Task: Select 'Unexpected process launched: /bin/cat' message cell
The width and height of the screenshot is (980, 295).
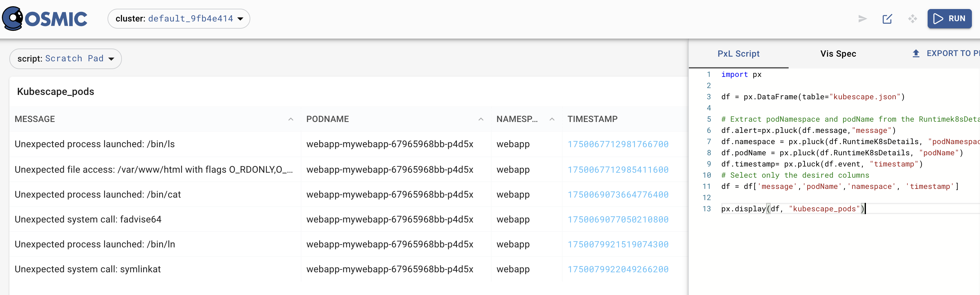Action: 98,195
